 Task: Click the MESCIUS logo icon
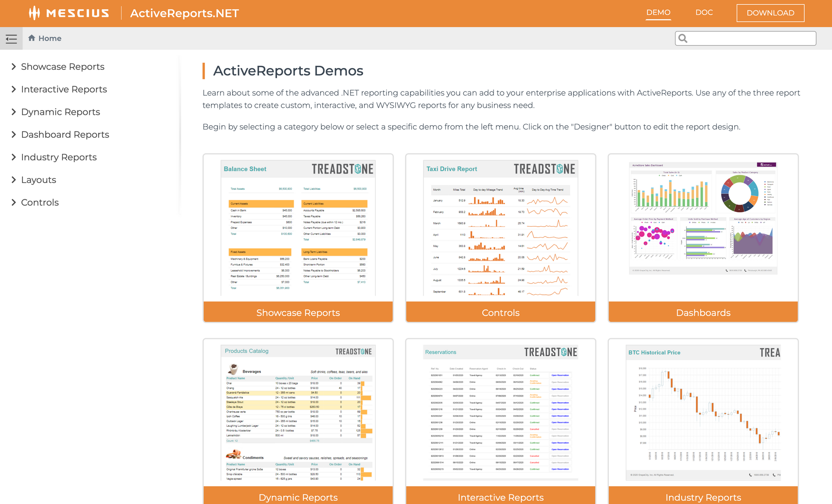pos(34,13)
